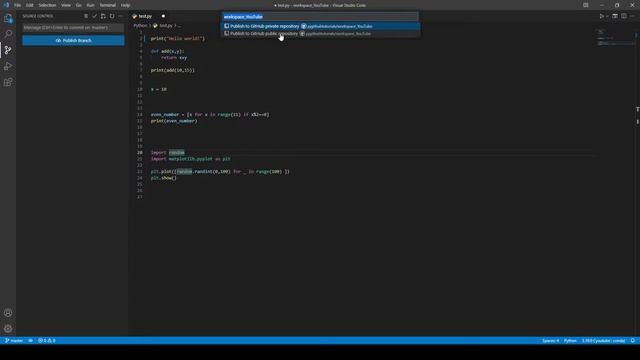Click the Publish Branch button
Viewport: 640px width, 360px height.
pyautogui.click(x=73, y=40)
